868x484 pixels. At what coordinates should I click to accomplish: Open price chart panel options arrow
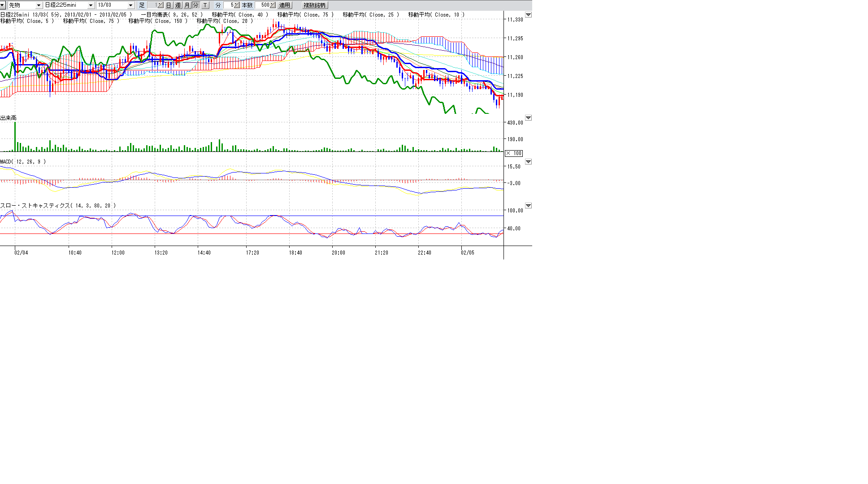click(x=528, y=15)
